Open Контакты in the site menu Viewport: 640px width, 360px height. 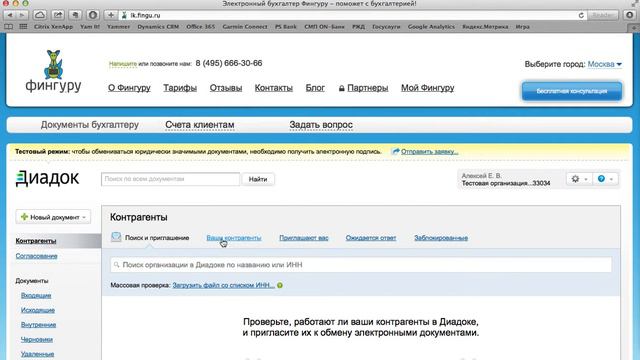pyautogui.click(x=273, y=88)
